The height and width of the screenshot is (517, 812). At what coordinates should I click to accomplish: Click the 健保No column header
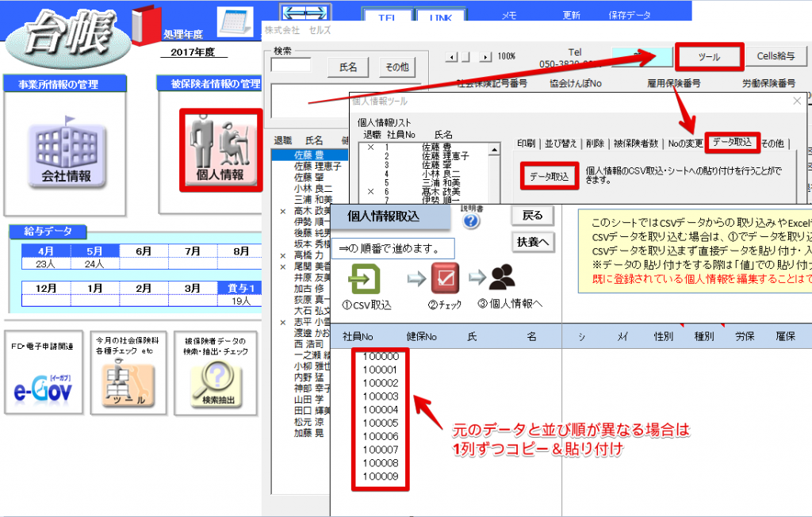422,337
